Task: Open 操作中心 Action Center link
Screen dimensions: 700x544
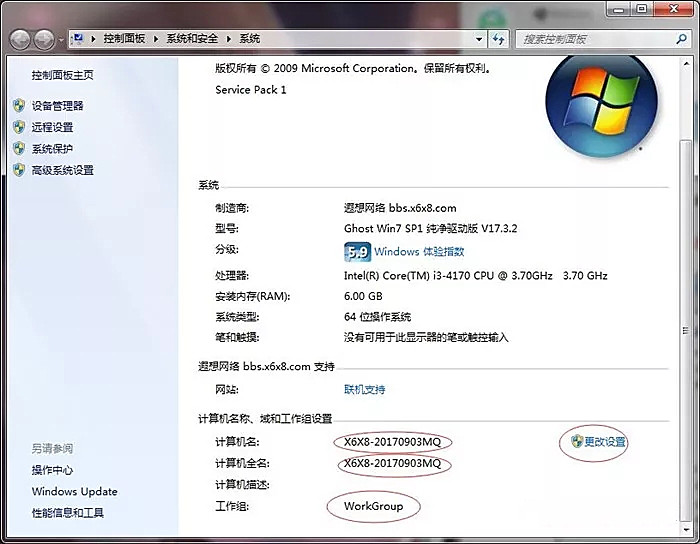Action: (52, 470)
